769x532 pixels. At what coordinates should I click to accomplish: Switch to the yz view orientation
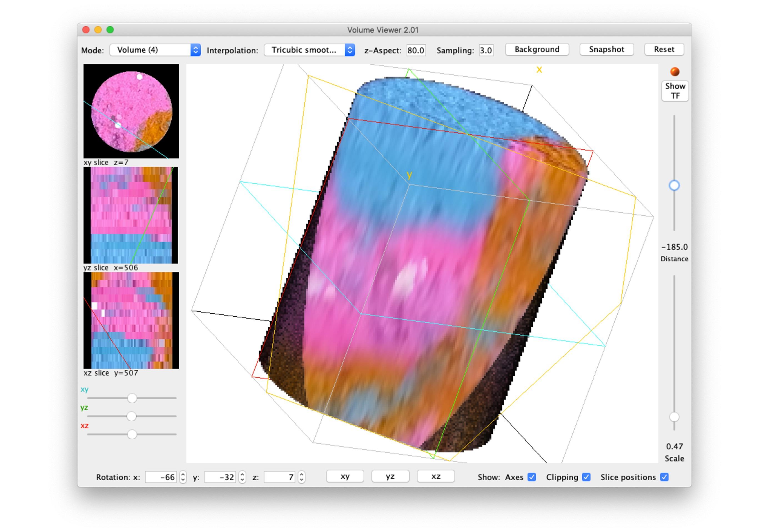390,476
